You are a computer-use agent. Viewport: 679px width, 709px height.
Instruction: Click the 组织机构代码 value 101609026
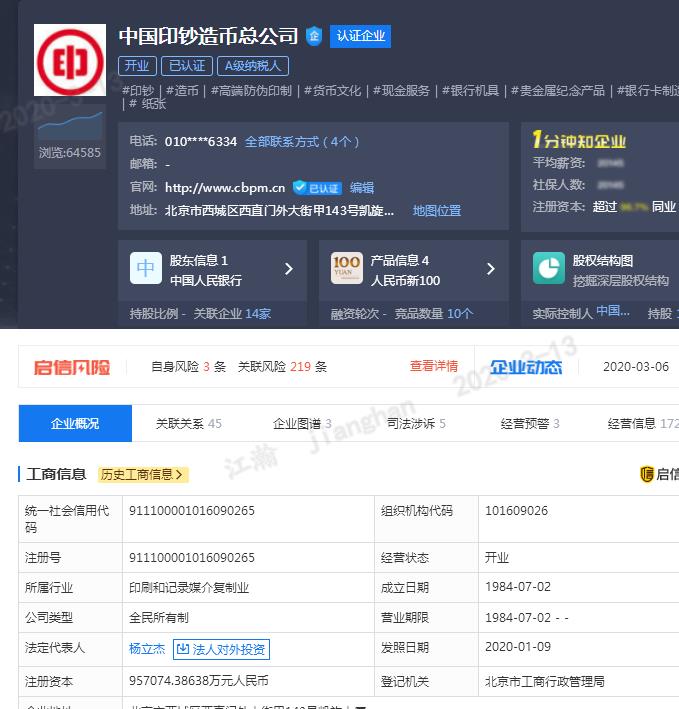516,511
